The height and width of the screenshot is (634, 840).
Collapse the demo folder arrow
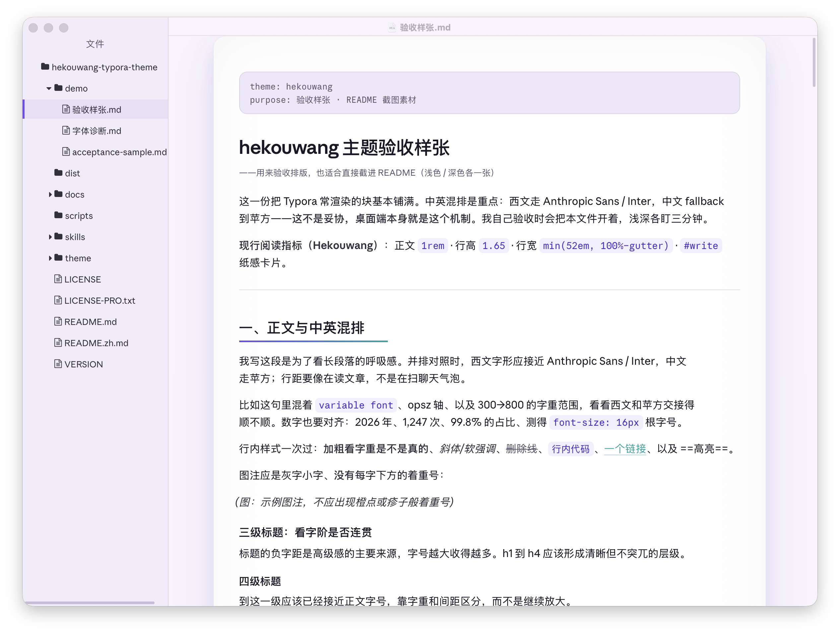point(49,89)
